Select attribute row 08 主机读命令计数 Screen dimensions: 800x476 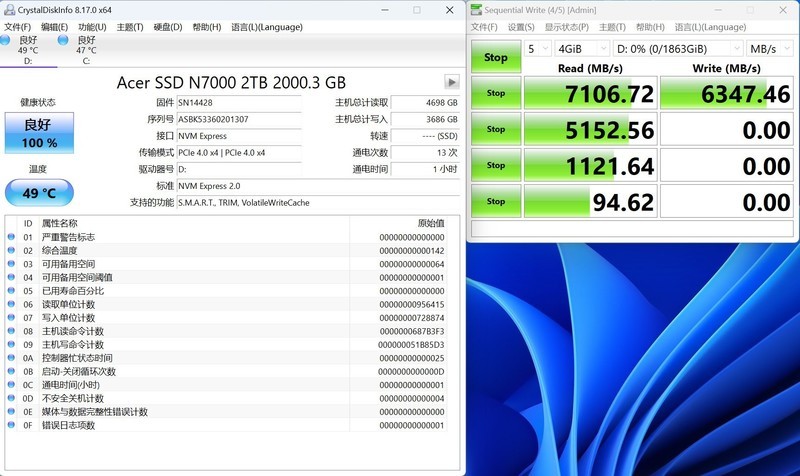pos(226,331)
